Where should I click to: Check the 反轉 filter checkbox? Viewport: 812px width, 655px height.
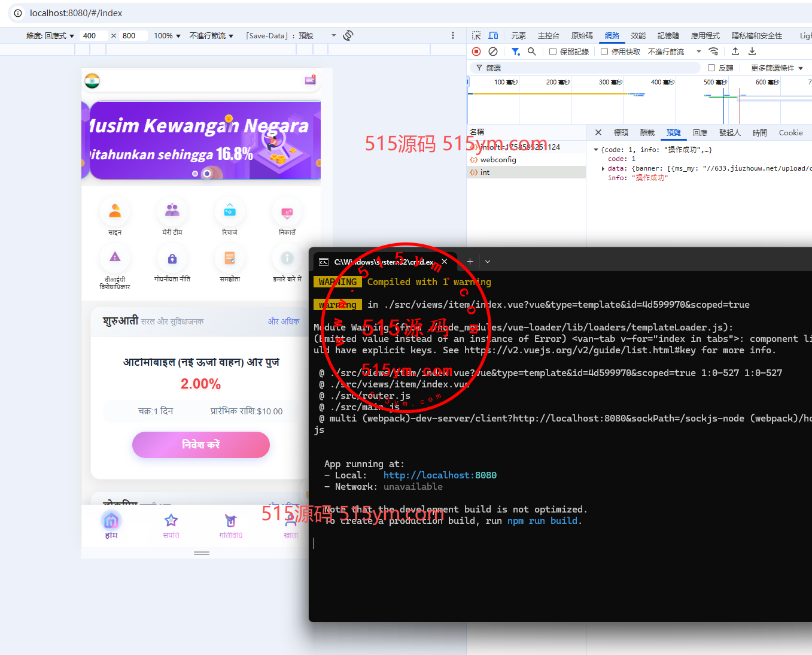point(711,68)
